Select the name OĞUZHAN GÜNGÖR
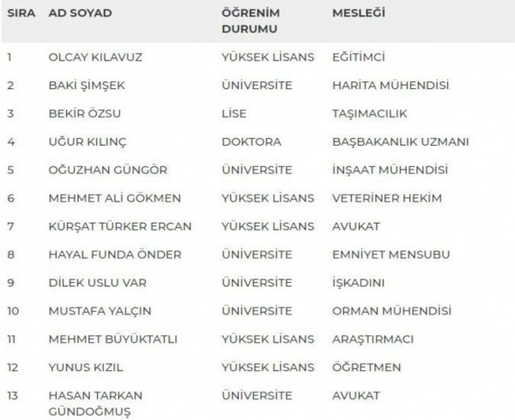Screen dimensions: 515x420 pos(107,170)
